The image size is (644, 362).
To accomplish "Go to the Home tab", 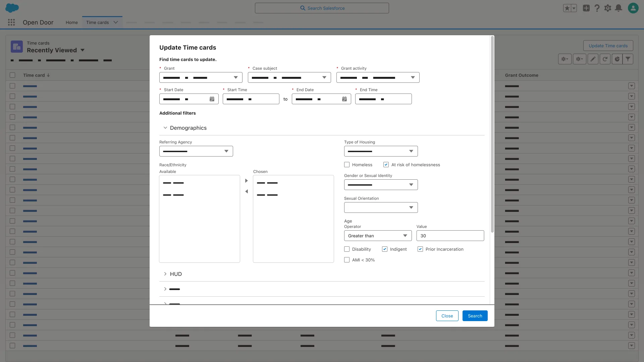I will coord(72,22).
